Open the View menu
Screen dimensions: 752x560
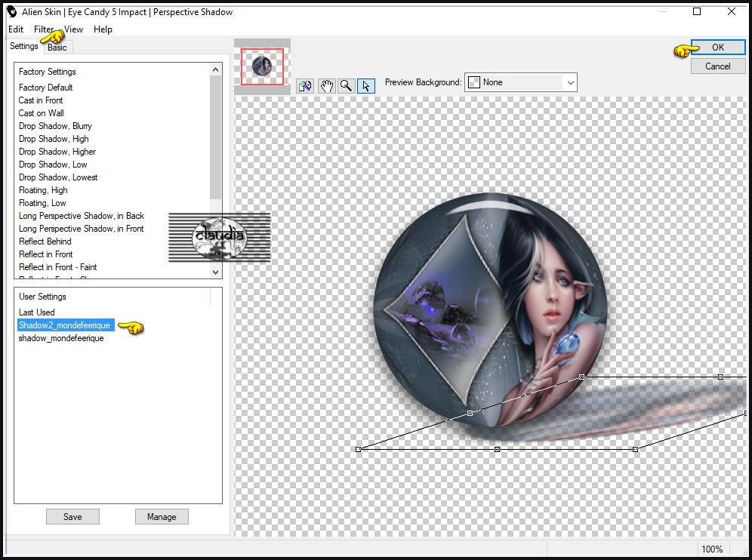73,29
